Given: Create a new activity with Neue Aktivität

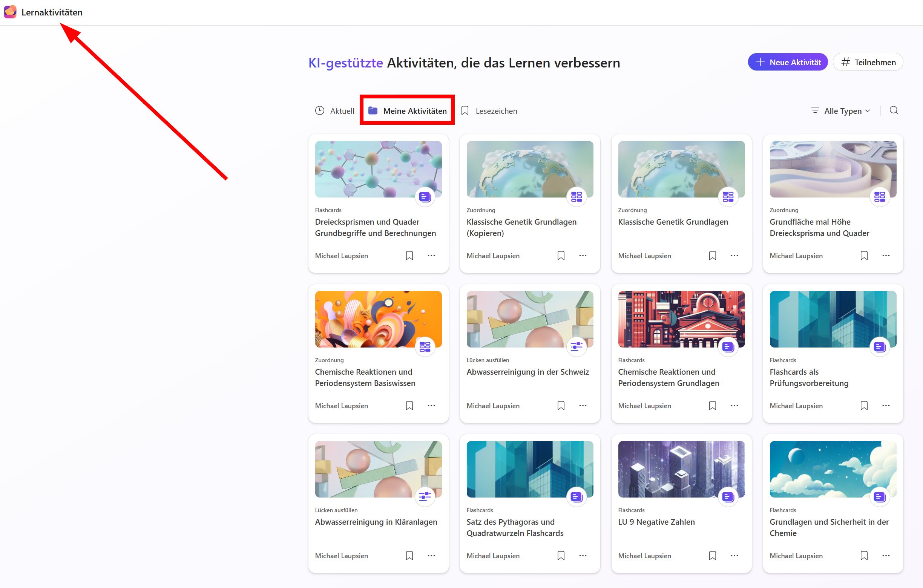Looking at the screenshot, I should coord(788,62).
